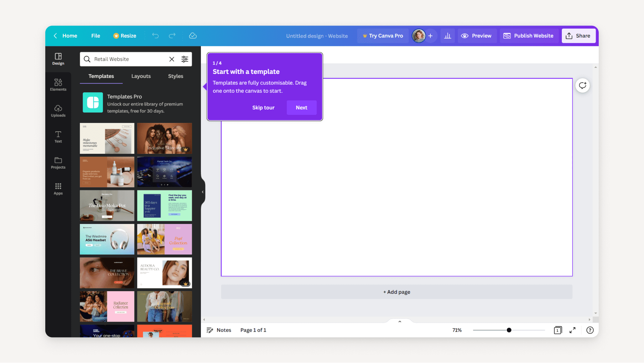Collapse the templates side panel
This screenshot has width=644, height=363.
[203, 192]
